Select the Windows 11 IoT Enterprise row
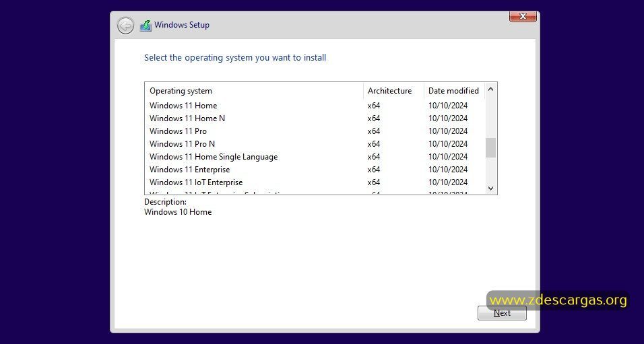Screen dimensions: 644x344 tap(315, 182)
